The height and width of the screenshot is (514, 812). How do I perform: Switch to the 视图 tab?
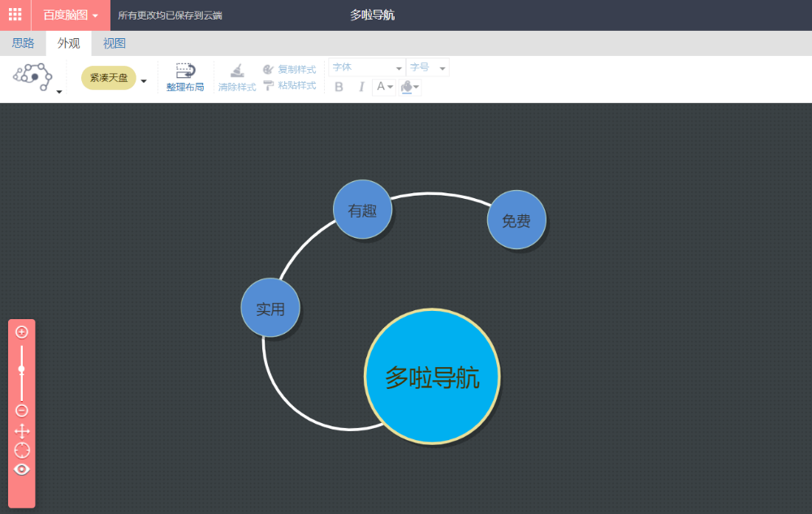coord(114,43)
